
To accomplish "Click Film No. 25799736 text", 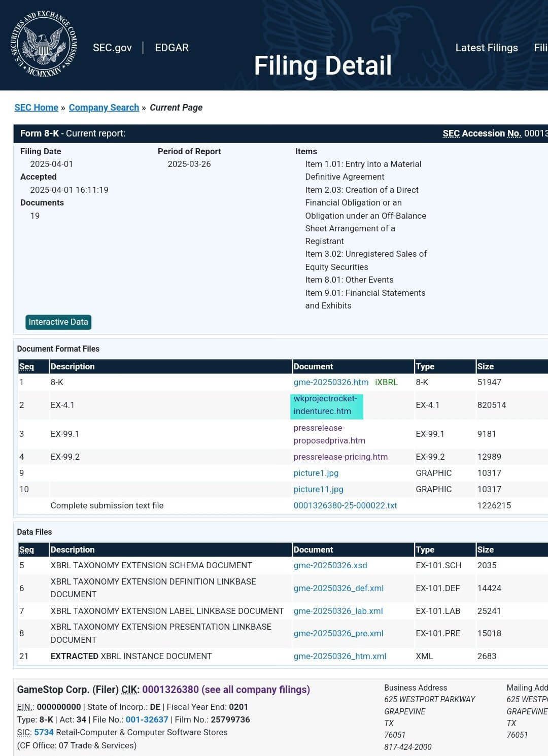I will pyautogui.click(x=212, y=720).
